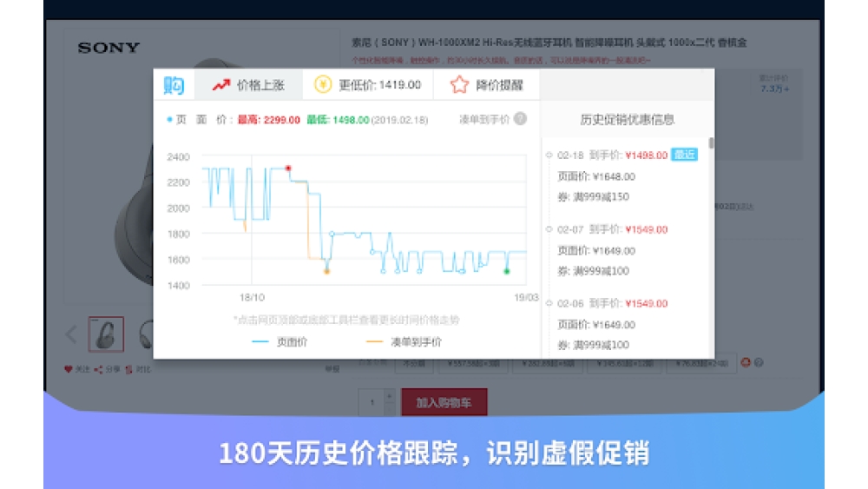Click the promotion list scrollbar thumb
The image size is (868, 489).
click(712, 143)
